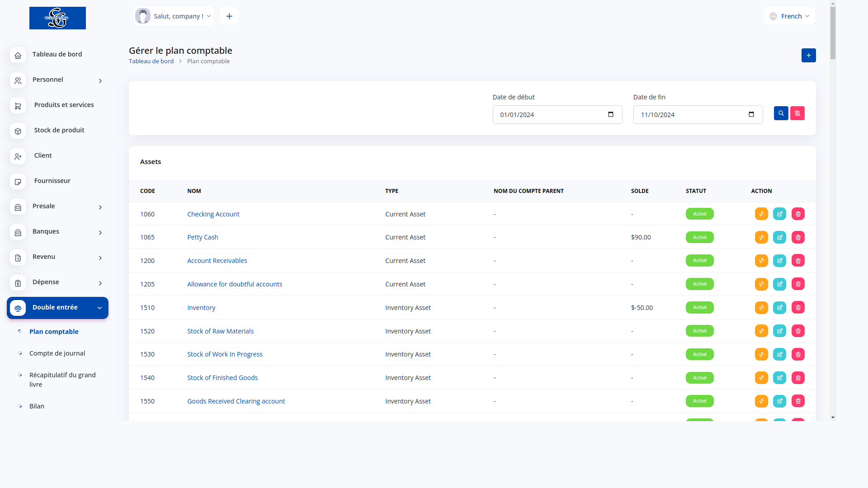Click code 1540 cell
The height and width of the screenshot is (488, 868).
[x=147, y=378]
